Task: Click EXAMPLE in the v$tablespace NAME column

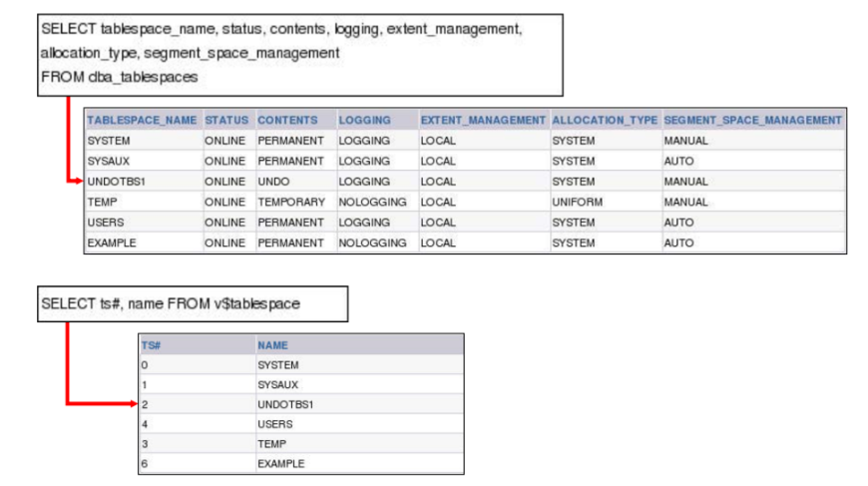Action: pos(280,464)
